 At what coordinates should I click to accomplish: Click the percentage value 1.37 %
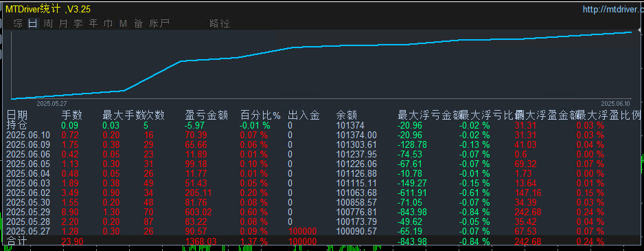pyautogui.click(x=254, y=241)
